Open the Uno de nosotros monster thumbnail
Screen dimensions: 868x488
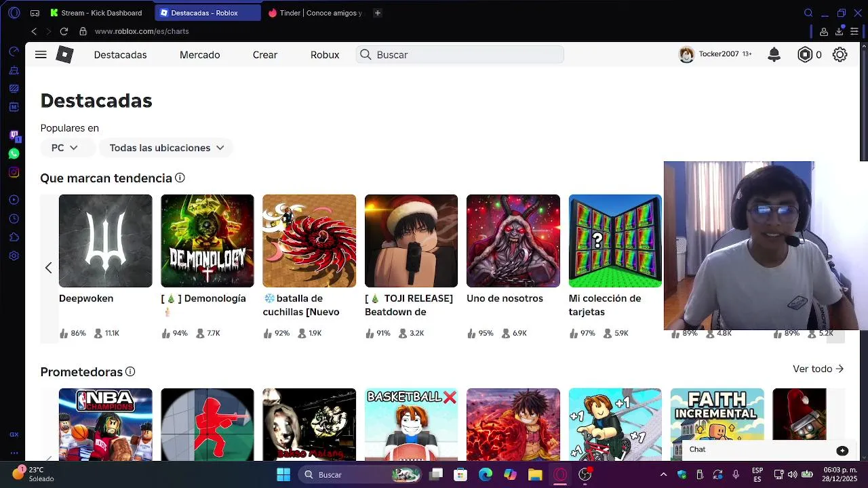[x=513, y=241]
